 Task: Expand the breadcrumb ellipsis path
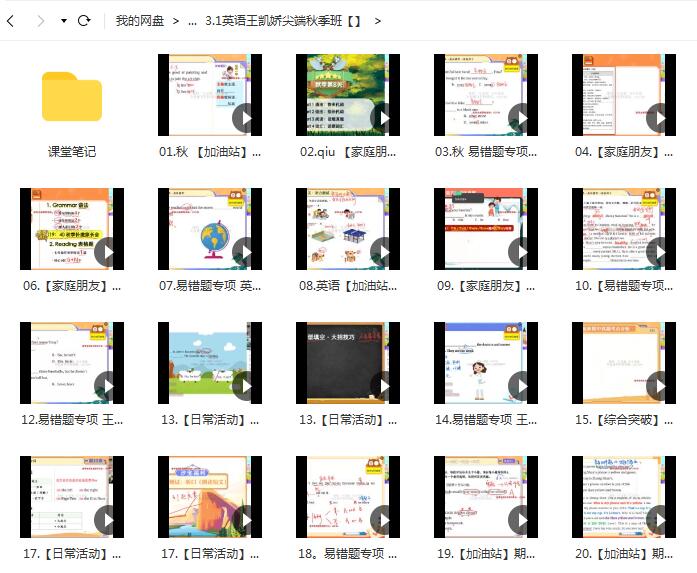pos(192,21)
